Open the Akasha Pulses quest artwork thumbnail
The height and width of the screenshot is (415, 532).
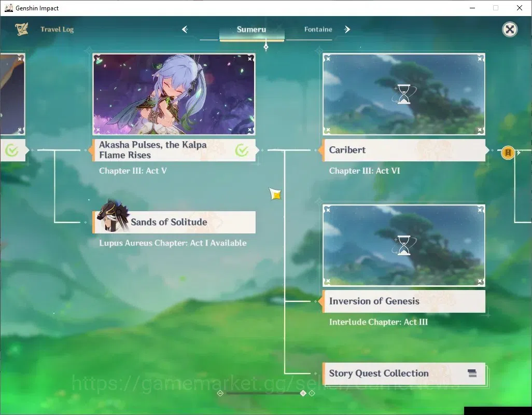(x=174, y=94)
